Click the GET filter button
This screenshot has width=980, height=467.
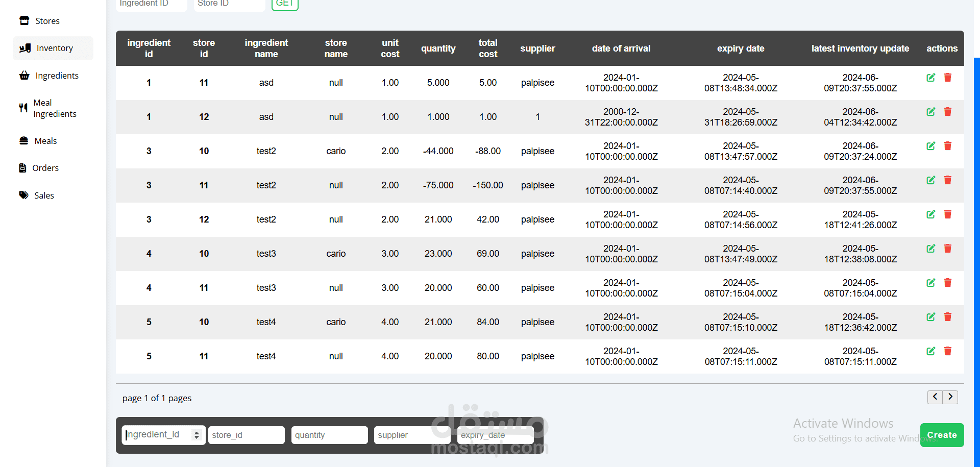(x=285, y=4)
